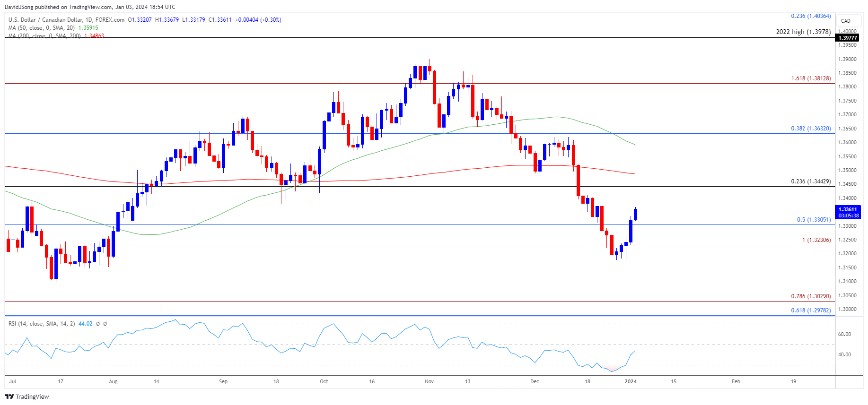Select the 0.236 (1.40364) Fibonacci label
This screenshot has height=405, width=868.
click(811, 16)
